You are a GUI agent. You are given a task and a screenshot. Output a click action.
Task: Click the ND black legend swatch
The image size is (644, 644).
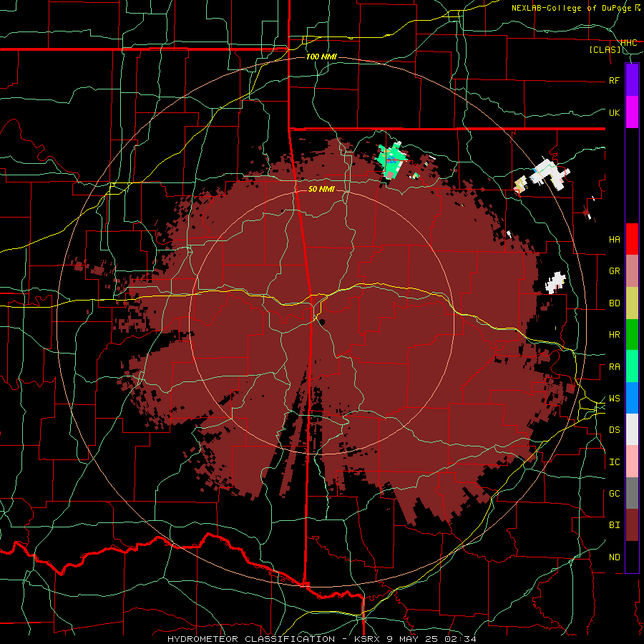(x=632, y=557)
